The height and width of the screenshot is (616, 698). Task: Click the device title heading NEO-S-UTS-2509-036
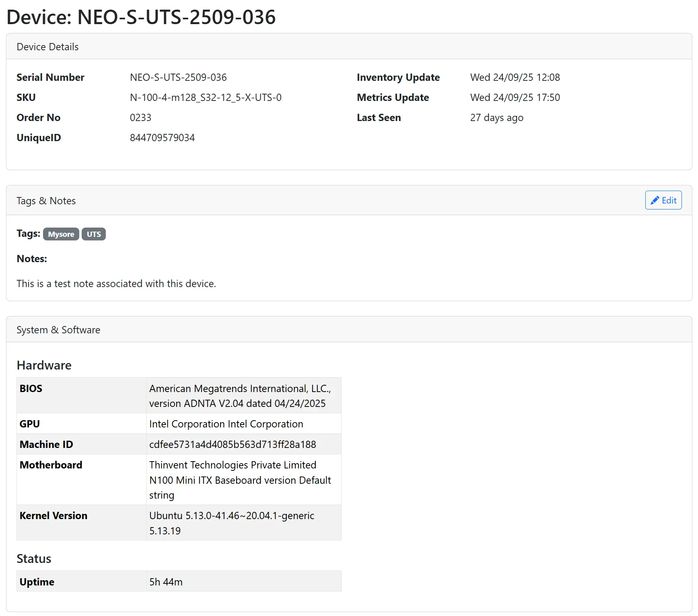point(141,17)
